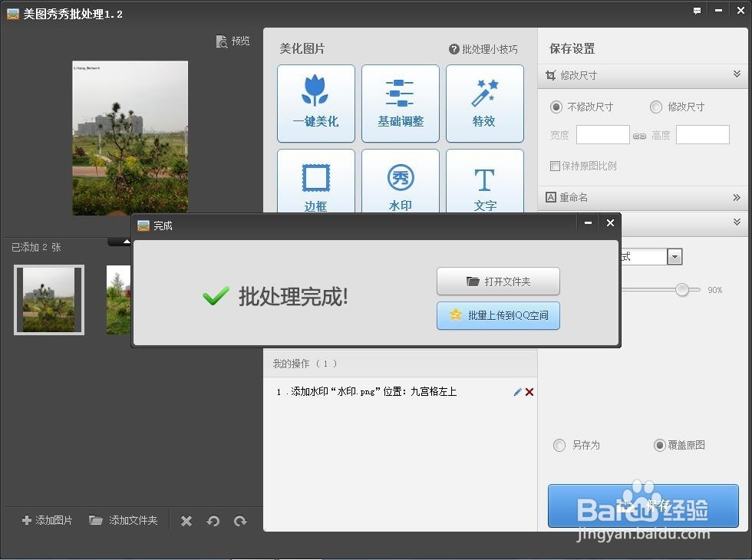Select the first photo thumbnail

[x=48, y=299]
